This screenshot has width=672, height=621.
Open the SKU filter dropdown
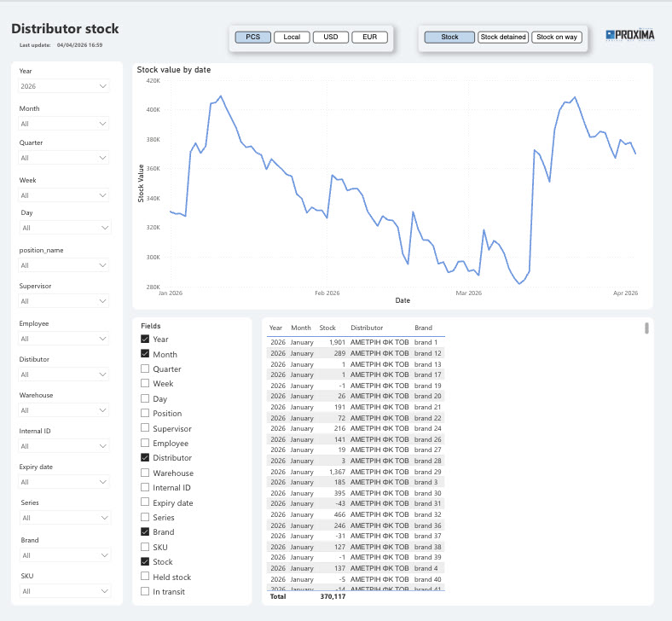pos(65,591)
